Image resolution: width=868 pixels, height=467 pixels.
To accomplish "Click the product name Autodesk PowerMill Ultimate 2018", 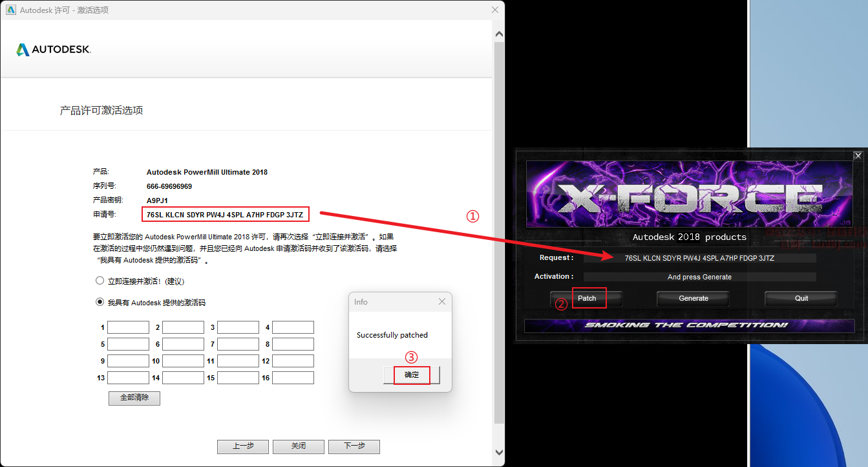I will coord(207,172).
